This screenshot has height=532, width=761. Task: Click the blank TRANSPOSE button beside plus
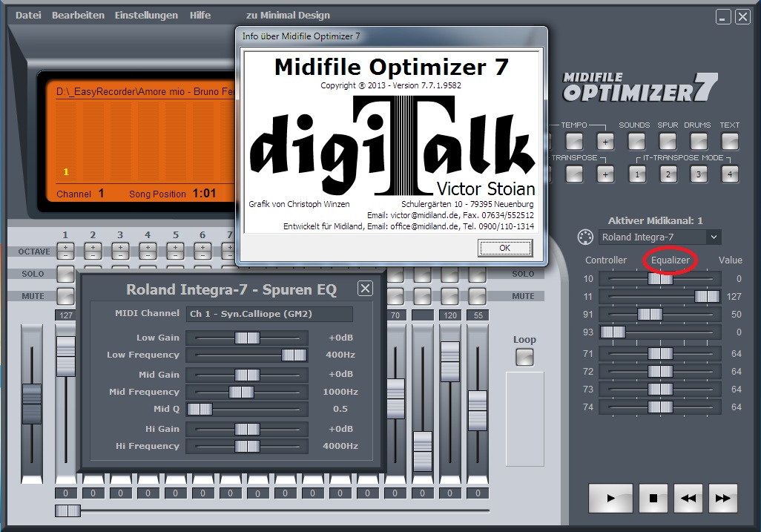tap(574, 174)
